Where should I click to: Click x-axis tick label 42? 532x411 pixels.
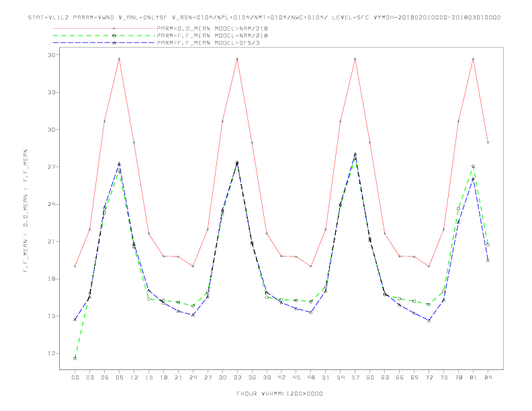(281, 377)
